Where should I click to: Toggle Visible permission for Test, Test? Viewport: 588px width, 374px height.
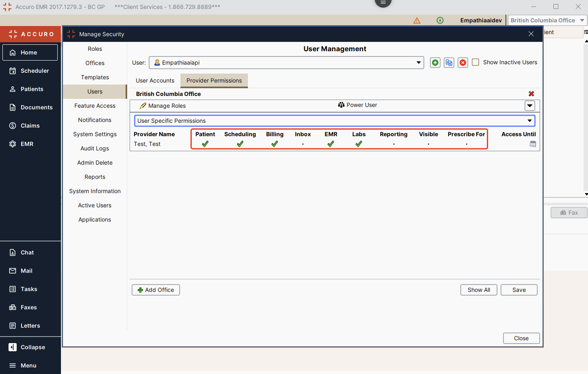(x=428, y=144)
